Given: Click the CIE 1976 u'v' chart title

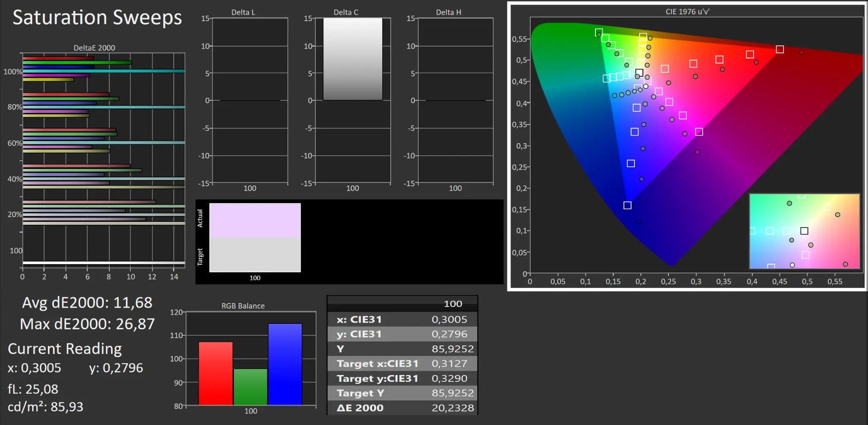Looking at the screenshot, I should [687, 12].
